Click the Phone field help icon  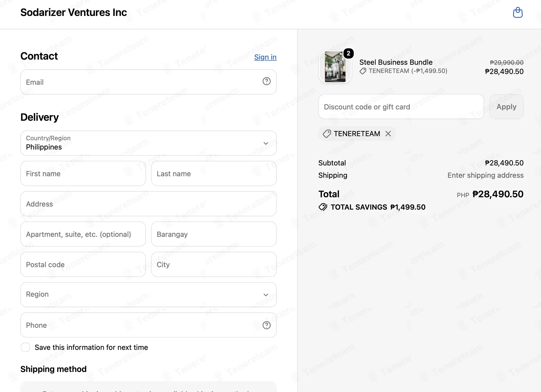[266, 325]
